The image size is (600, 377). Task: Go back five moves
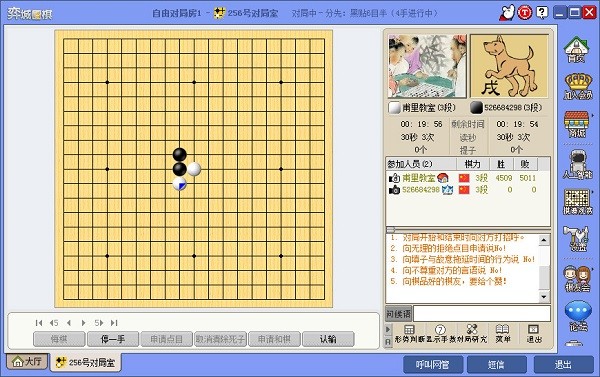pyautogui.click(x=54, y=323)
